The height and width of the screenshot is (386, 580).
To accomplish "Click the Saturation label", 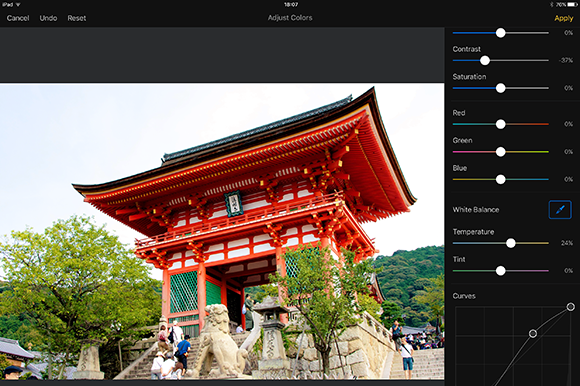I will (x=469, y=77).
